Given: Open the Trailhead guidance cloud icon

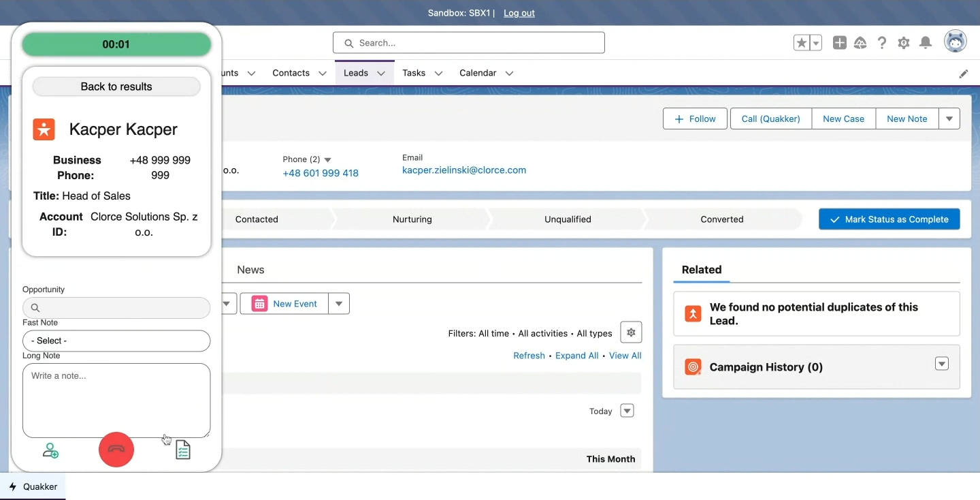Looking at the screenshot, I should tap(860, 43).
